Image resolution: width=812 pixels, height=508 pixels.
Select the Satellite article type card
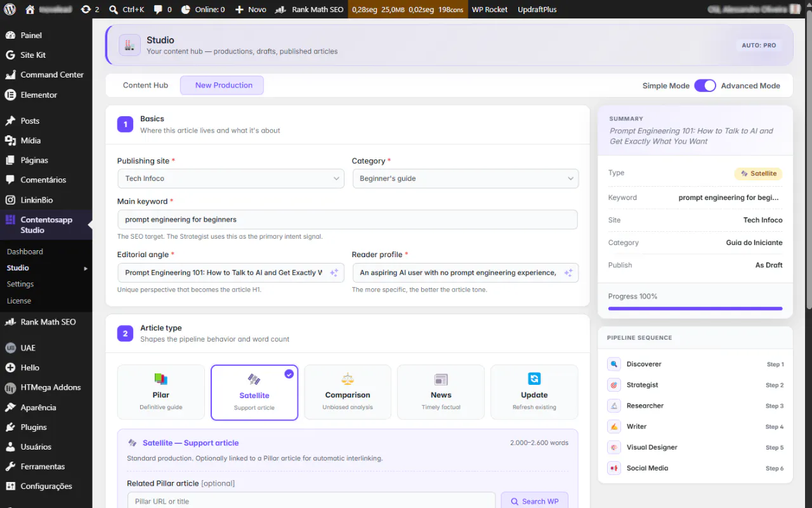click(x=254, y=392)
